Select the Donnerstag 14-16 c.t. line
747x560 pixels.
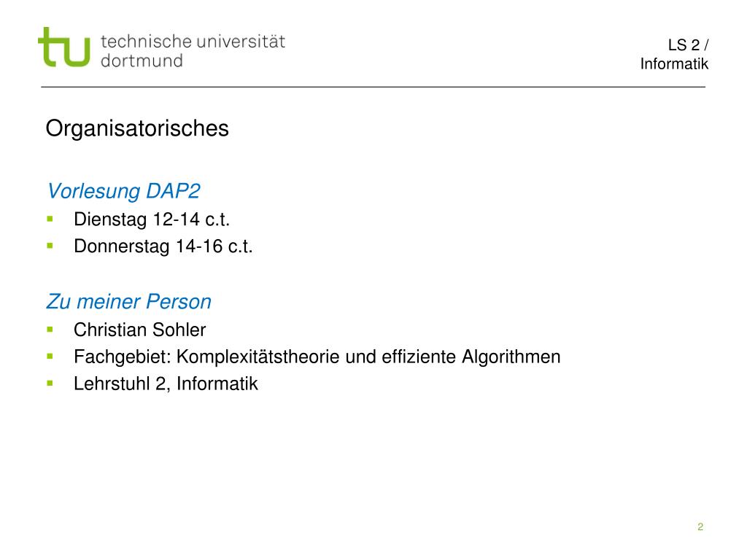click(x=163, y=246)
